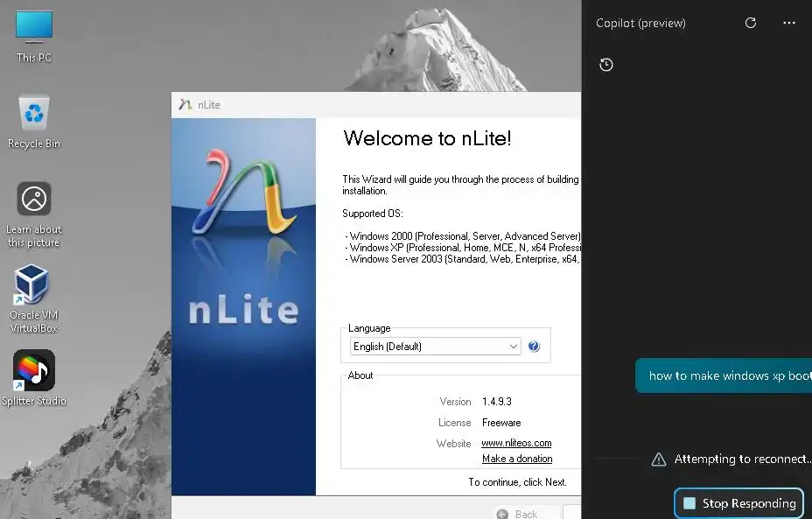Click the Windows 2000 supported OS line
Screen dimensions: 812x519
point(463,236)
